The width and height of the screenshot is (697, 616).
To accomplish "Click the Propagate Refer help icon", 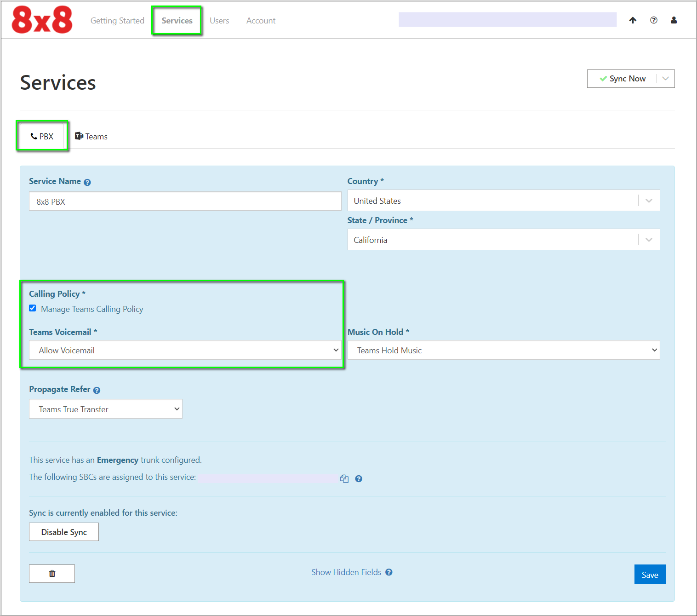I will click(97, 390).
